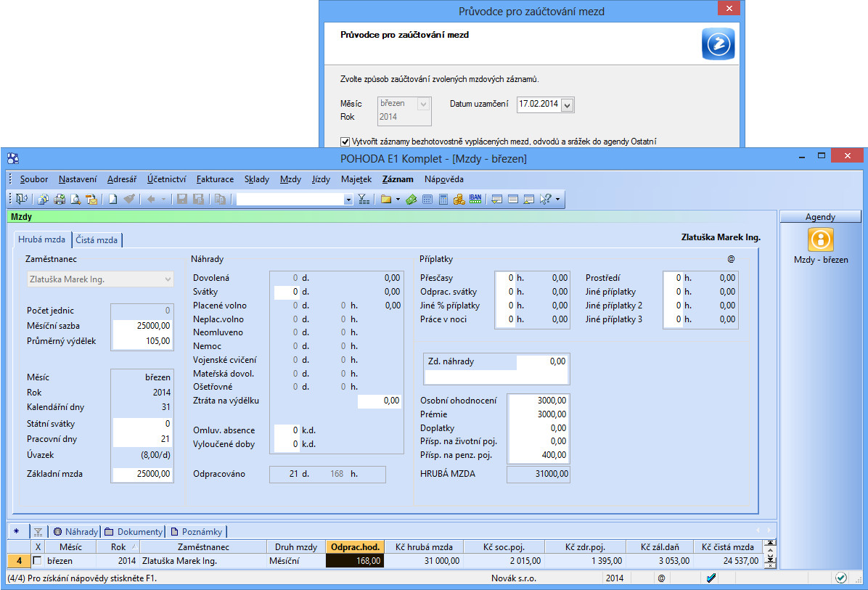Click the grayed-out save diskette icon

[x=181, y=200]
